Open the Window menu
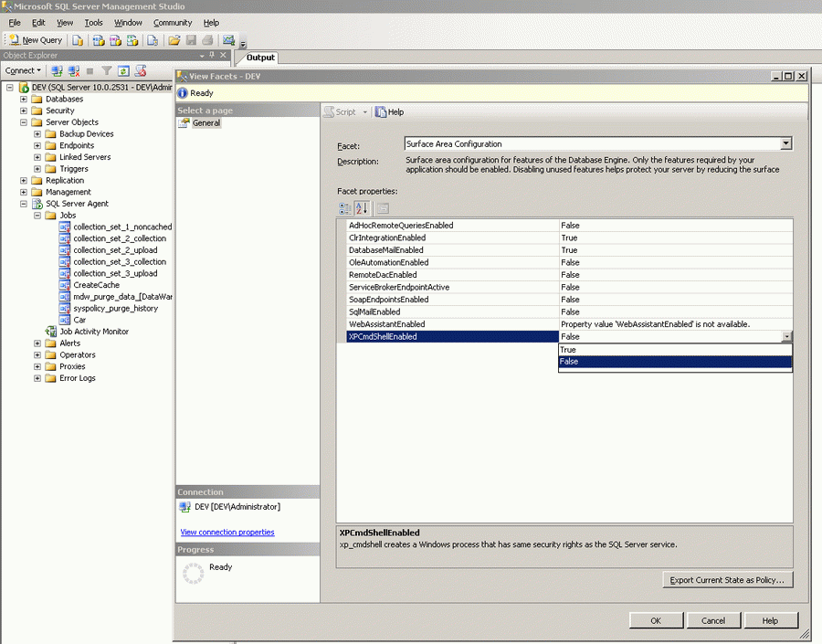Image resolution: width=822 pixels, height=644 pixels. point(128,23)
